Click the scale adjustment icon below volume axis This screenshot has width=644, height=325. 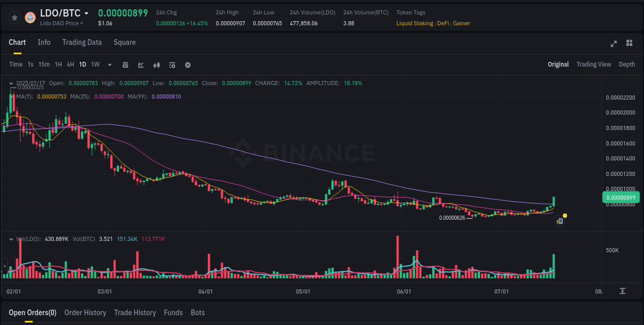622,291
